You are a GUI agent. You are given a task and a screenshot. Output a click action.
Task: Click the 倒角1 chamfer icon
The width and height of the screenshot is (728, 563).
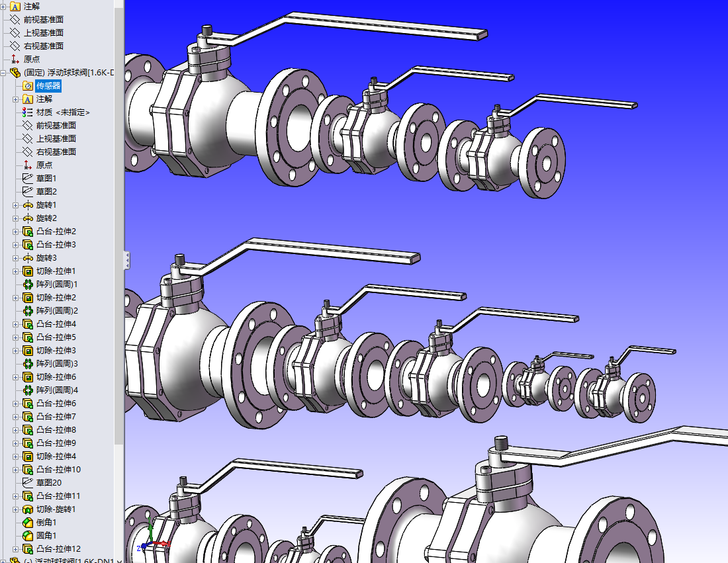[x=28, y=523]
